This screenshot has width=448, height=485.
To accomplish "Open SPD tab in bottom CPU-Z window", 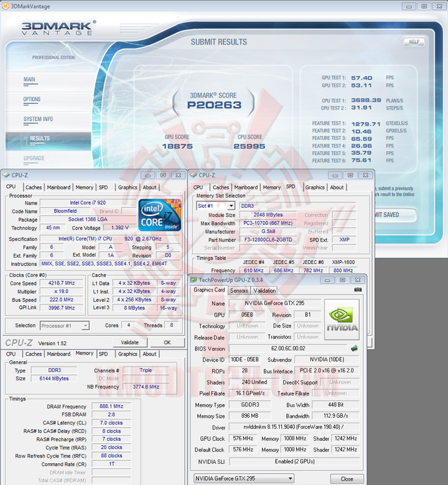I will point(103,354).
